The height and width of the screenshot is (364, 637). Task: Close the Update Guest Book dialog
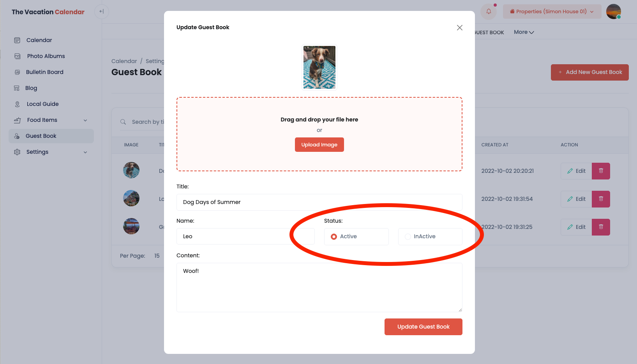460,28
